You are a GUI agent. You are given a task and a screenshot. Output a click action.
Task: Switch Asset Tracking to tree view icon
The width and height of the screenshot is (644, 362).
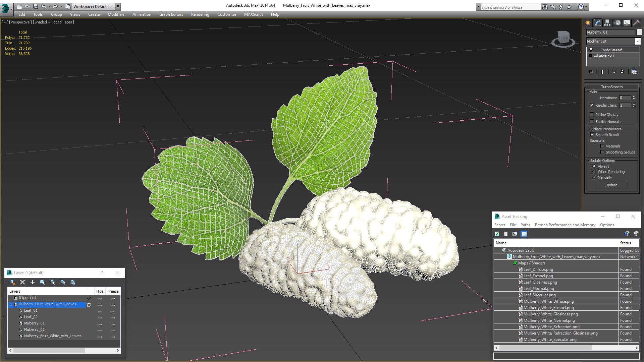515,234
